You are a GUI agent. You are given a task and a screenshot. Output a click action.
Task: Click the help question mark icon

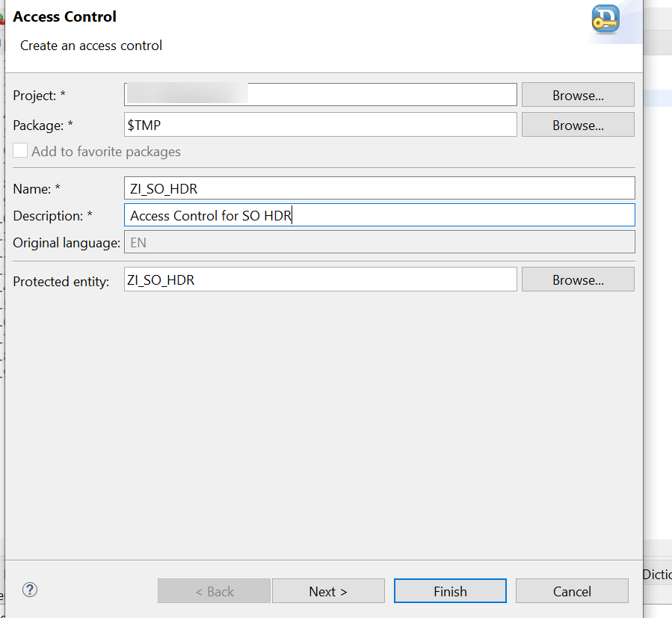coord(30,590)
